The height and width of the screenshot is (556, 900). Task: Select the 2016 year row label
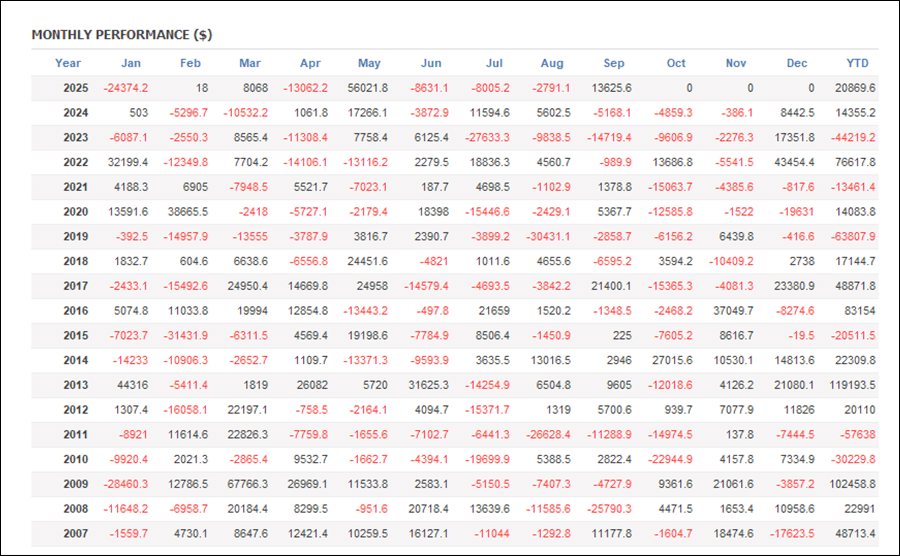coord(75,311)
